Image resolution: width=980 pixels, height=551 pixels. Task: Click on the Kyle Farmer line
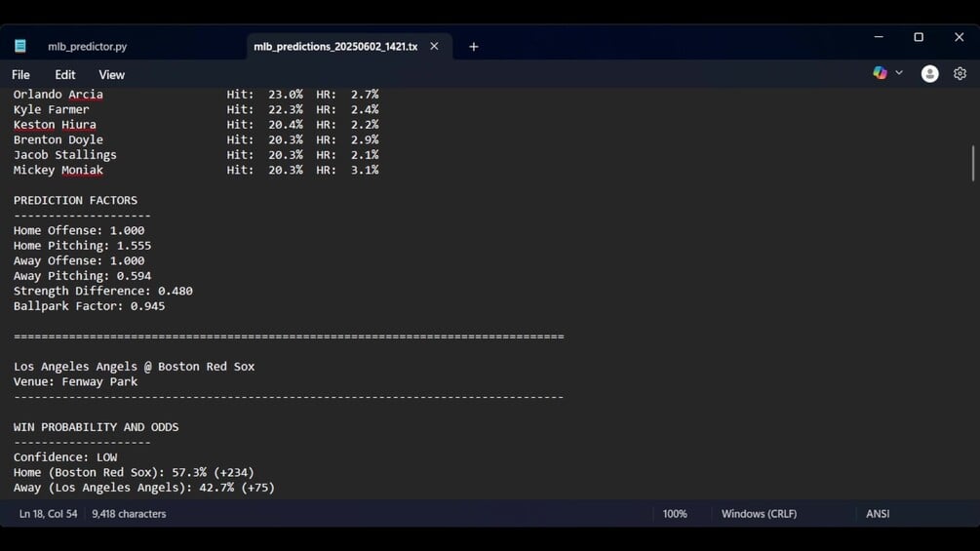(x=196, y=109)
